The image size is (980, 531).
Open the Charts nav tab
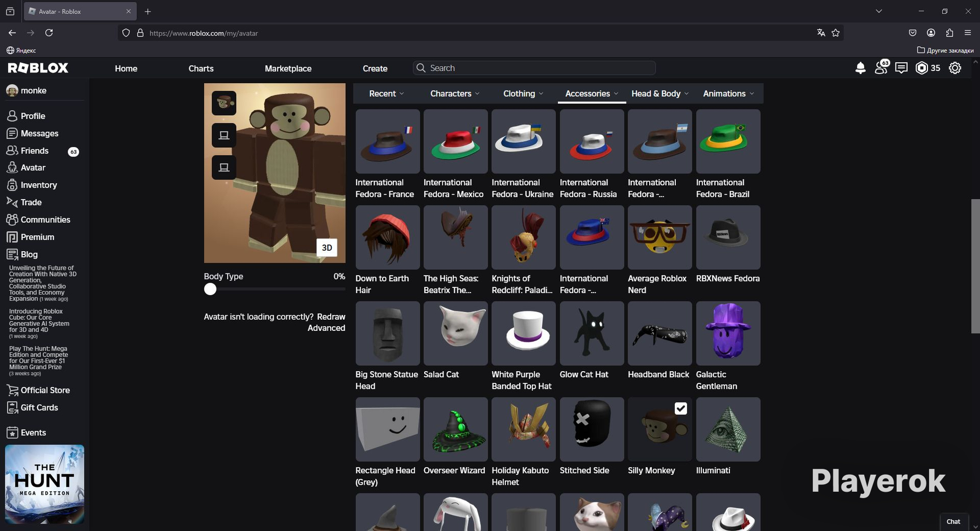point(201,68)
